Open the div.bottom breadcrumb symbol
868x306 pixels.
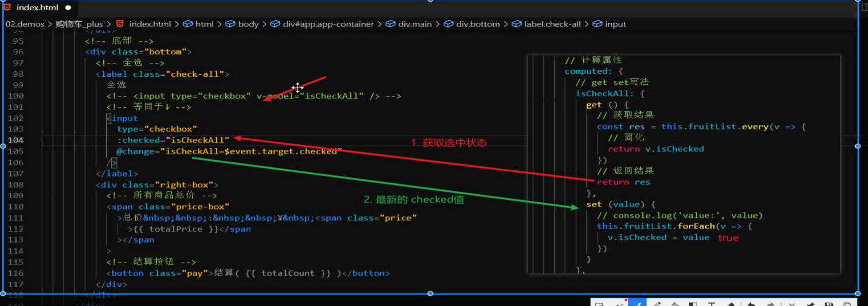477,24
